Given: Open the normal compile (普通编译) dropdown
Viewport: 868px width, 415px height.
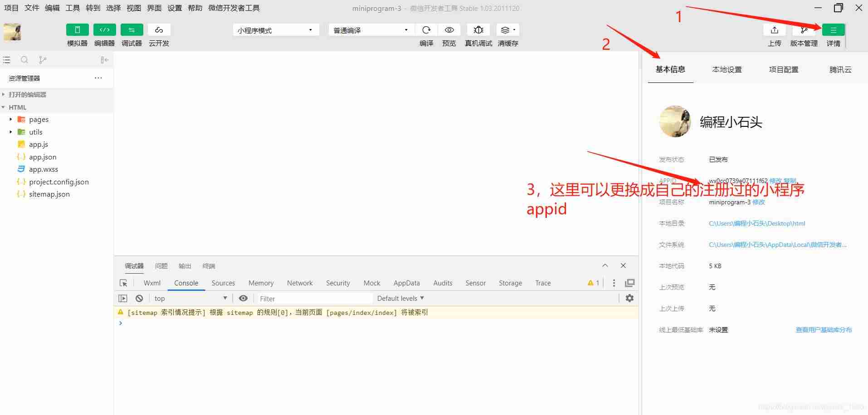Looking at the screenshot, I should (x=371, y=30).
